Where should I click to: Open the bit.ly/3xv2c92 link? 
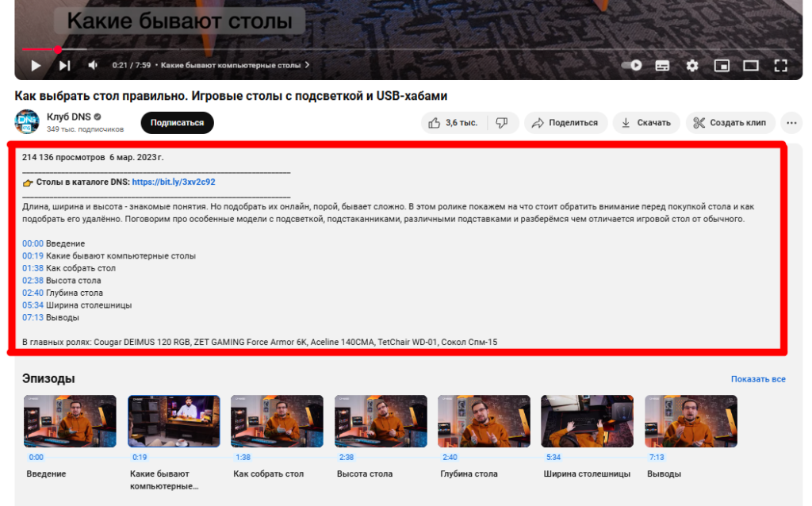[174, 182]
